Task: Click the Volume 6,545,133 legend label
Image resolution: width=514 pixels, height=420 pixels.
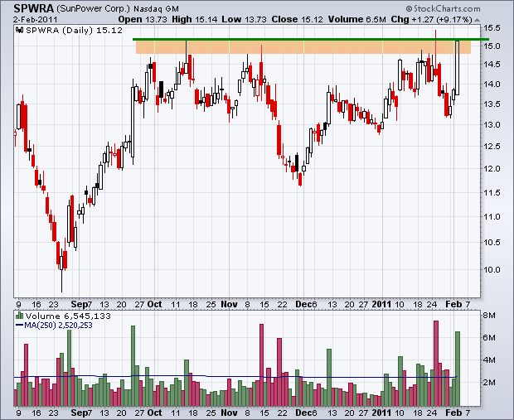Action: 68,316
